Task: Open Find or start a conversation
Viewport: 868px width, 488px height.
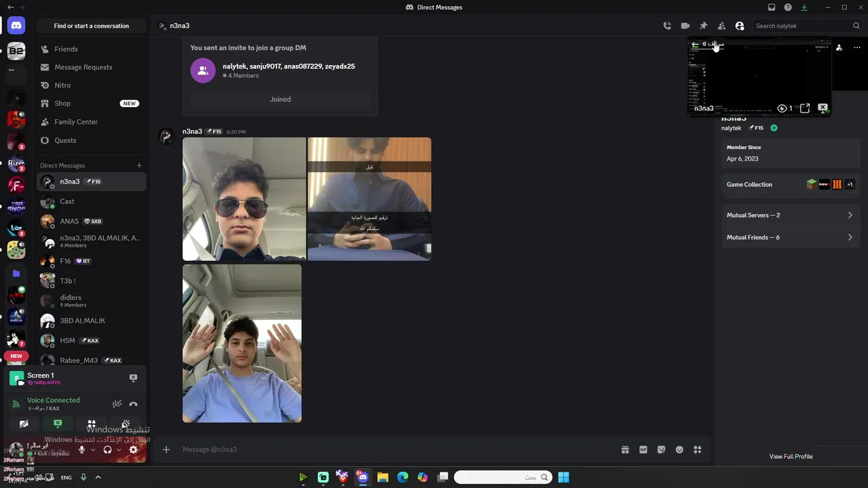Action: 92,26
